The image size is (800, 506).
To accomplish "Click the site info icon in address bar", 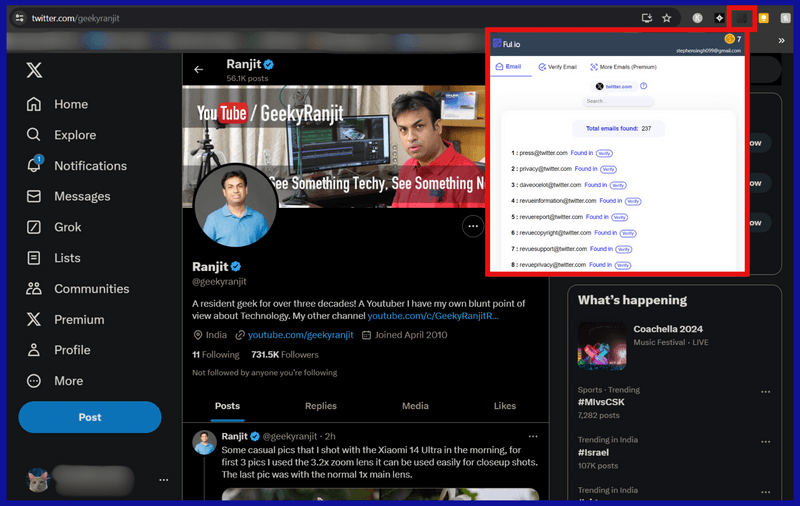I will pos(18,18).
